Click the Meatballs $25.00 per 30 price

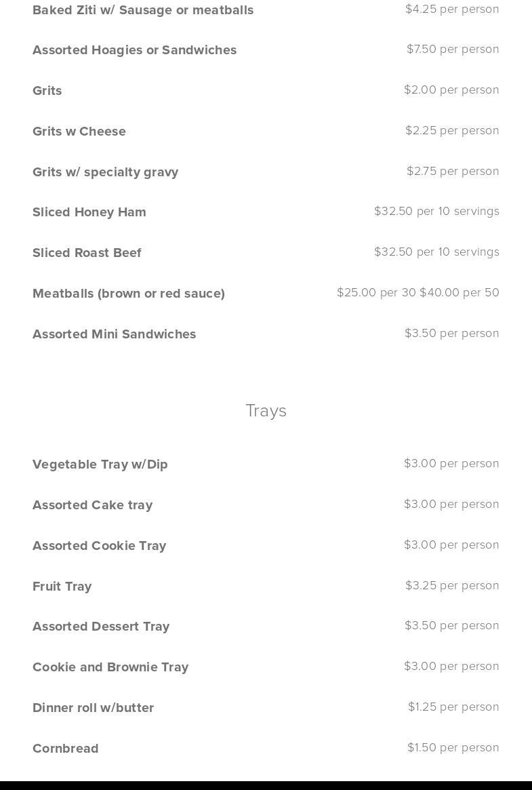point(376,293)
